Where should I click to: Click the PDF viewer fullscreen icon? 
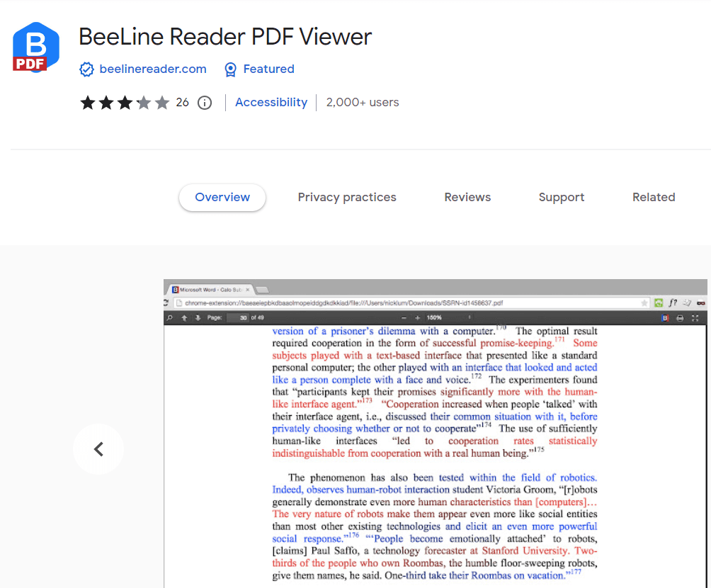tap(695, 318)
